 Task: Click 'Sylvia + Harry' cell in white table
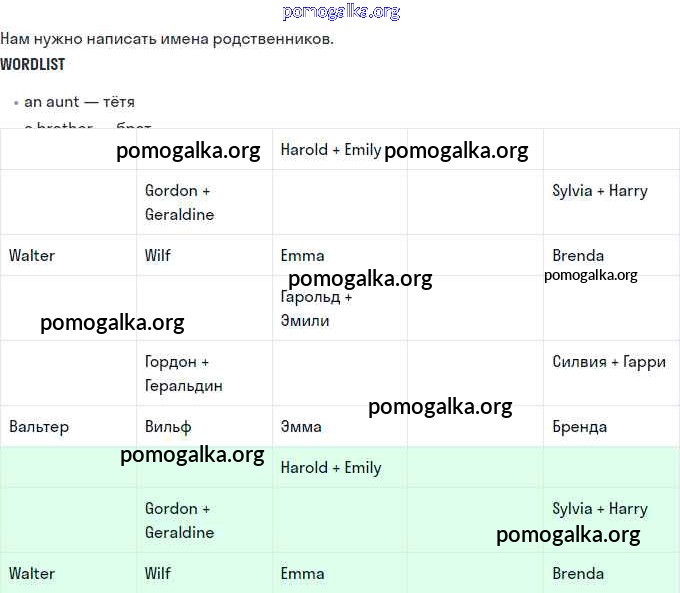click(599, 191)
